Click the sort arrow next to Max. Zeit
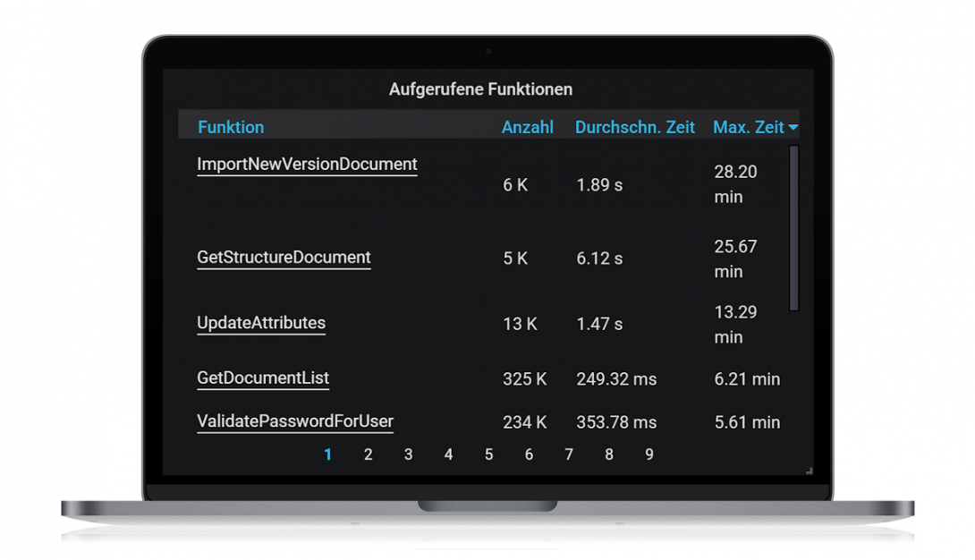Image resolution: width=975 pixels, height=560 pixels. pyautogui.click(x=793, y=127)
